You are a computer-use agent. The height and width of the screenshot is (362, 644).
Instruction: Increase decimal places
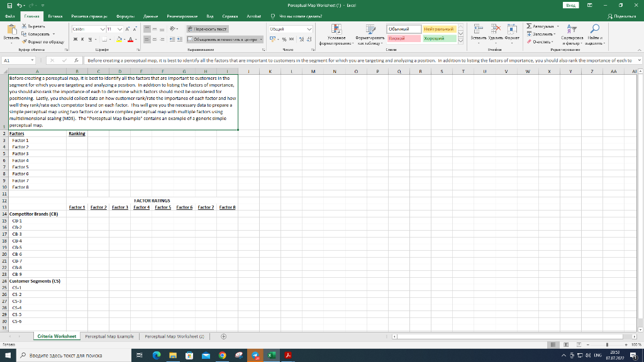tap(301, 40)
